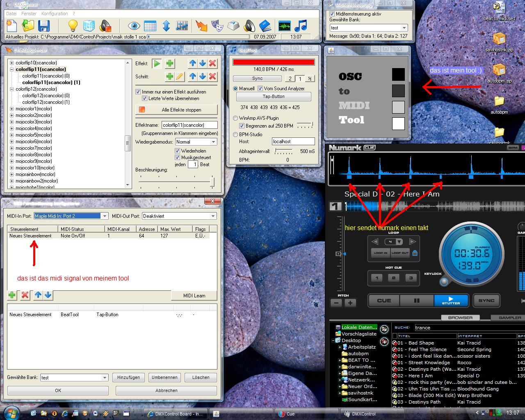Click the save project floppy disk icon
Viewport: 525px width, 420px height.
[44, 26]
